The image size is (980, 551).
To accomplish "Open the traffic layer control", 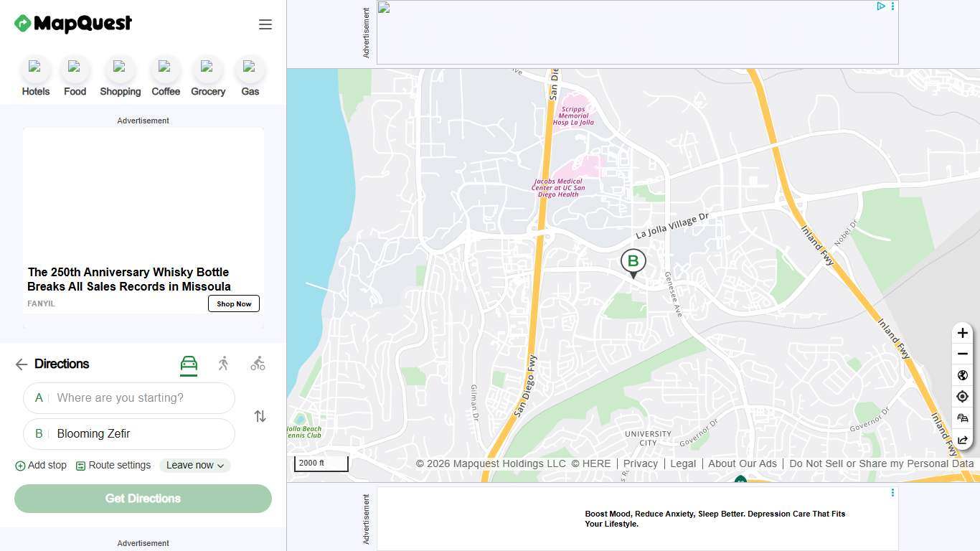I will [x=963, y=418].
